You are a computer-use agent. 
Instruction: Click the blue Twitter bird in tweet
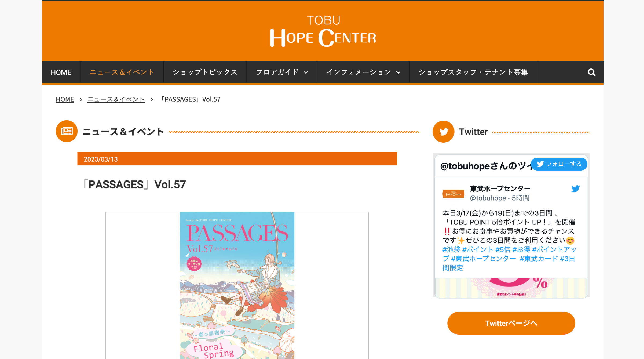tap(575, 189)
